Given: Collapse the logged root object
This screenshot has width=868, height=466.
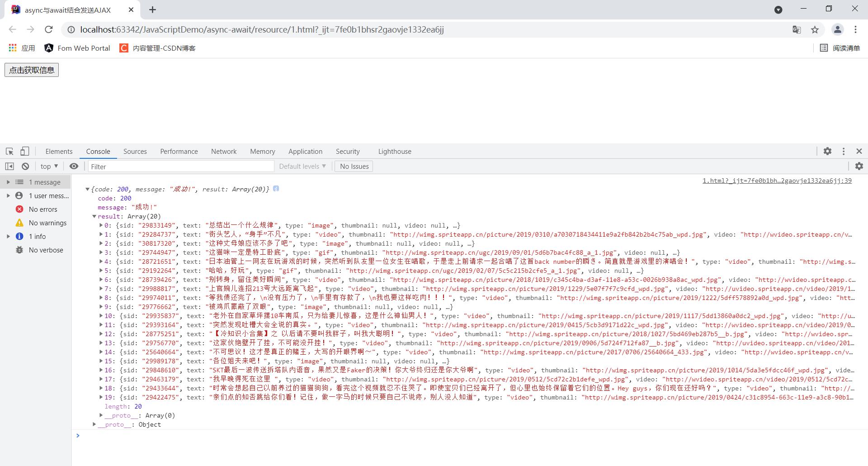Looking at the screenshot, I should tap(88, 189).
